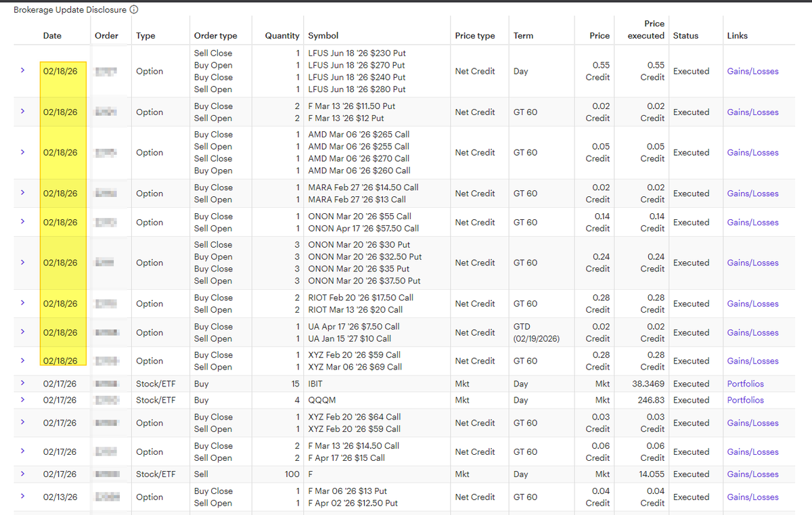Click the F Apr 02 '26 $12.50 Put text
This screenshot has width=812, height=515.
(x=353, y=503)
